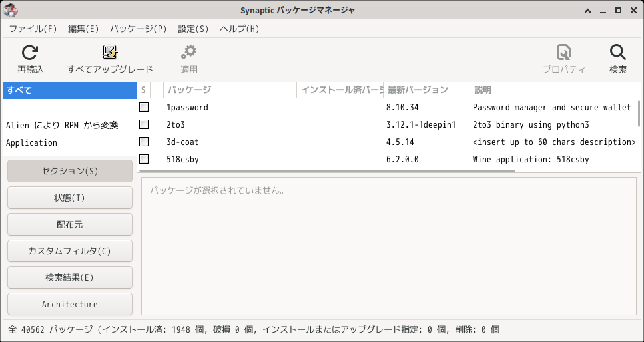Screen dimensions: 644x342
Task: Click description 'Wine application: 518csby'
Action: point(531,159)
